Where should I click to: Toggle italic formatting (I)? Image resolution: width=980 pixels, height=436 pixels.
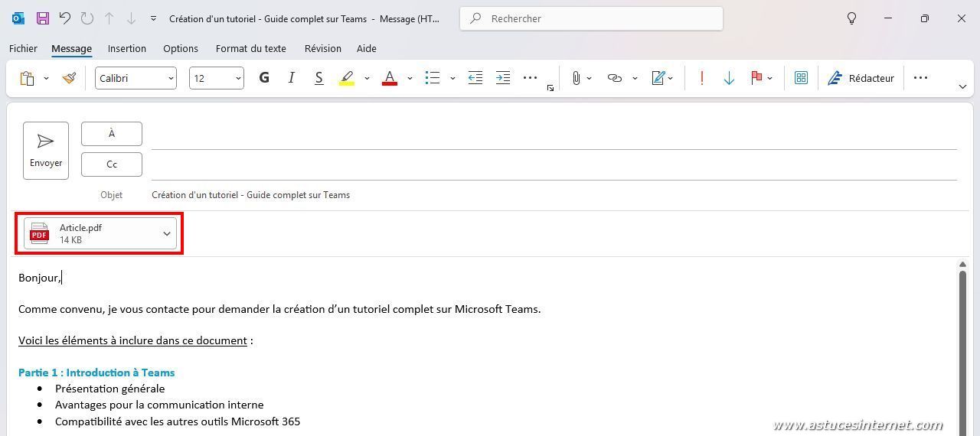click(291, 78)
